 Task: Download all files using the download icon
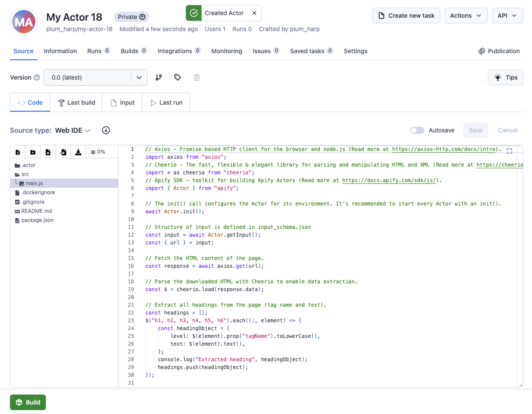(x=78, y=152)
